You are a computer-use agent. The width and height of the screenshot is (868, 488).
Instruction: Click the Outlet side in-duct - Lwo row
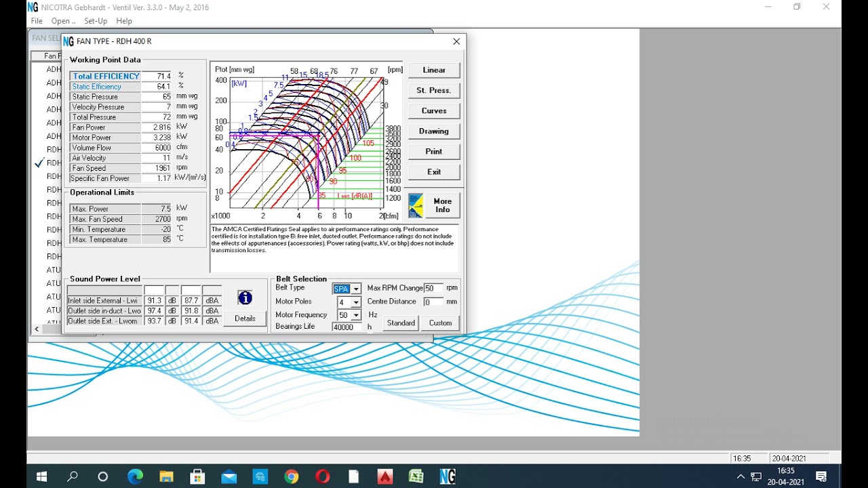144,311
